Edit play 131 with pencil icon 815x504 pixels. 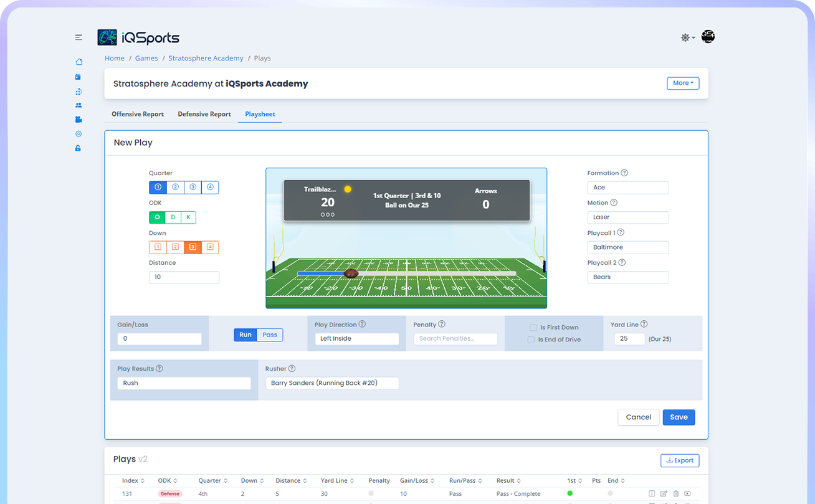point(664,494)
